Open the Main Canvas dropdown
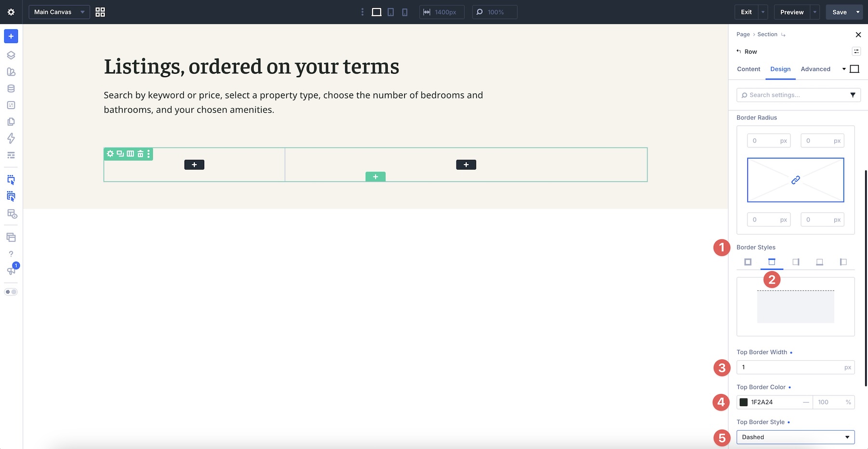Viewport: 868px width, 449px height. [59, 12]
